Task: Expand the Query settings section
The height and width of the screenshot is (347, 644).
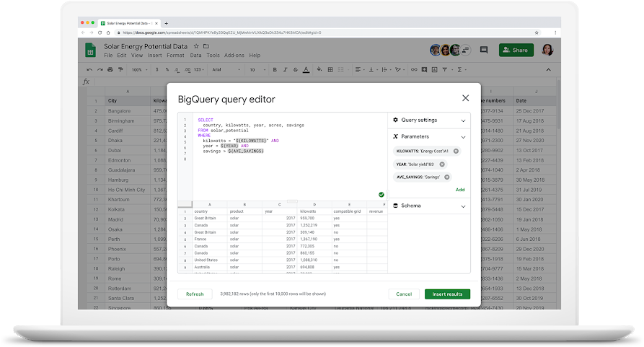Action: [463, 120]
